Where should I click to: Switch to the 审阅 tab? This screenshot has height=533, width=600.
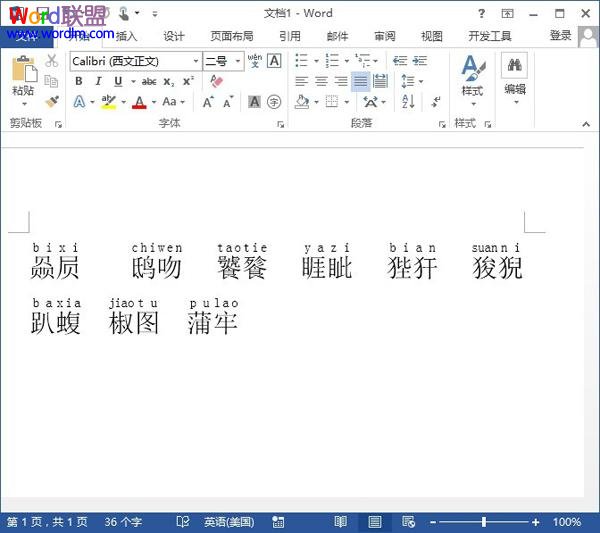385,36
